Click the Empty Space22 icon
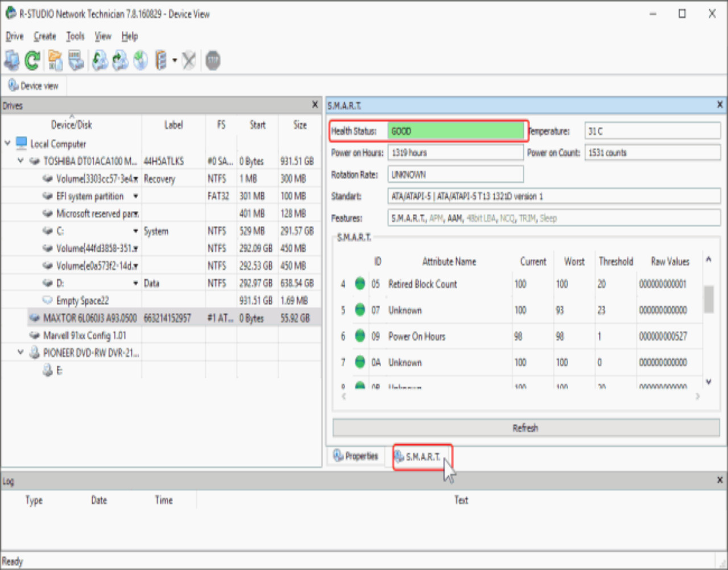Viewport: 728px width, 570px height. pyautogui.click(x=48, y=300)
